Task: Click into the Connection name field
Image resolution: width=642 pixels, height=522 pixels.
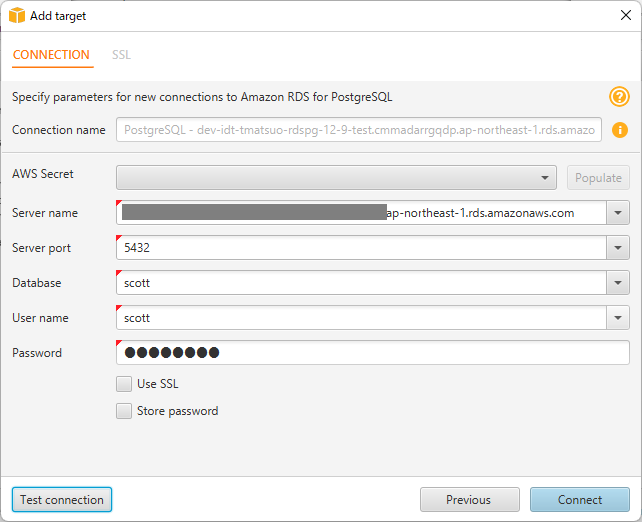Action: (359, 130)
